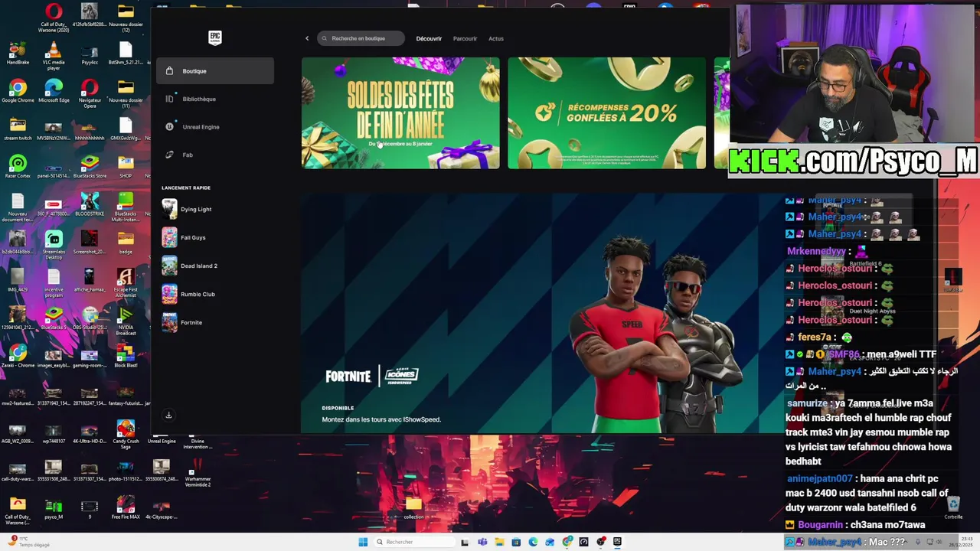Open Google Chrome desktop shortcut

[18, 92]
